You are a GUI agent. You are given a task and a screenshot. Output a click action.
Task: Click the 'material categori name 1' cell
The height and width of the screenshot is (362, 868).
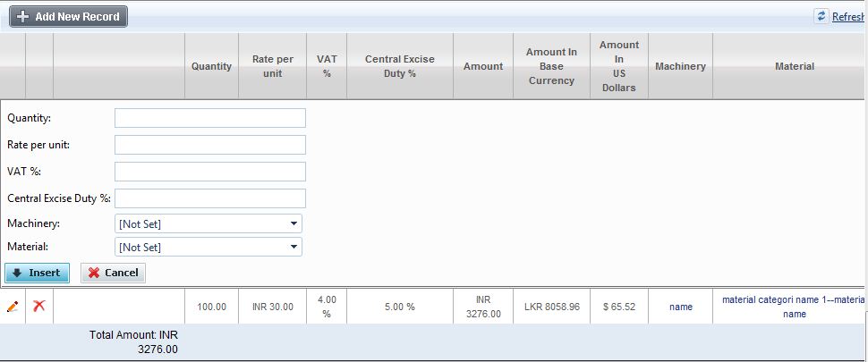(790, 307)
